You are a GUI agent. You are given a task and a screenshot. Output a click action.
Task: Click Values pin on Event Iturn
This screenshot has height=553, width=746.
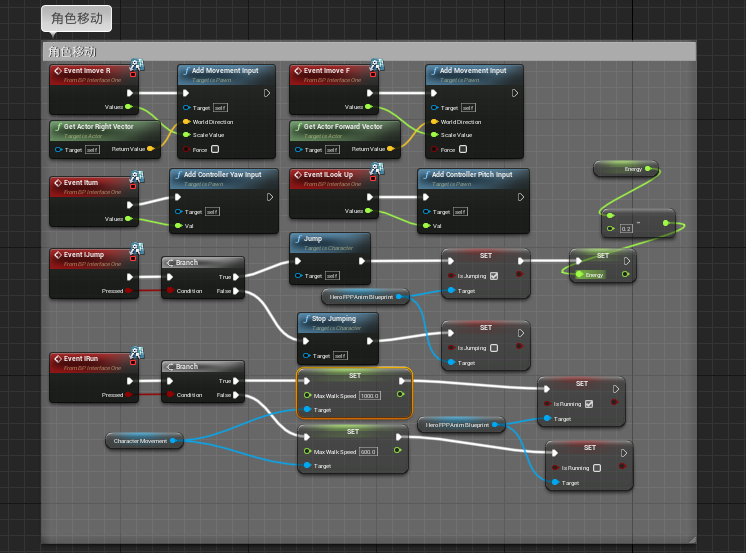(128, 219)
